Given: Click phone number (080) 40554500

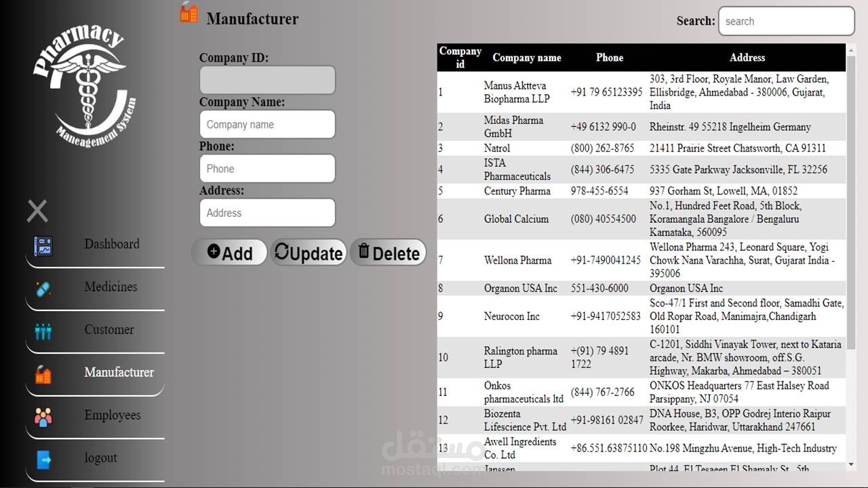Looking at the screenshot, I should coord(604,219).
